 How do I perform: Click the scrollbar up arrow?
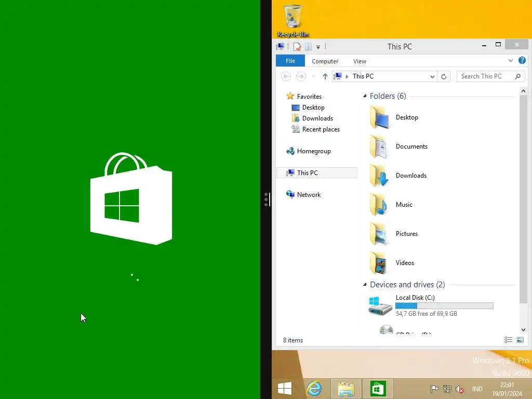click(x=523, y=91)
